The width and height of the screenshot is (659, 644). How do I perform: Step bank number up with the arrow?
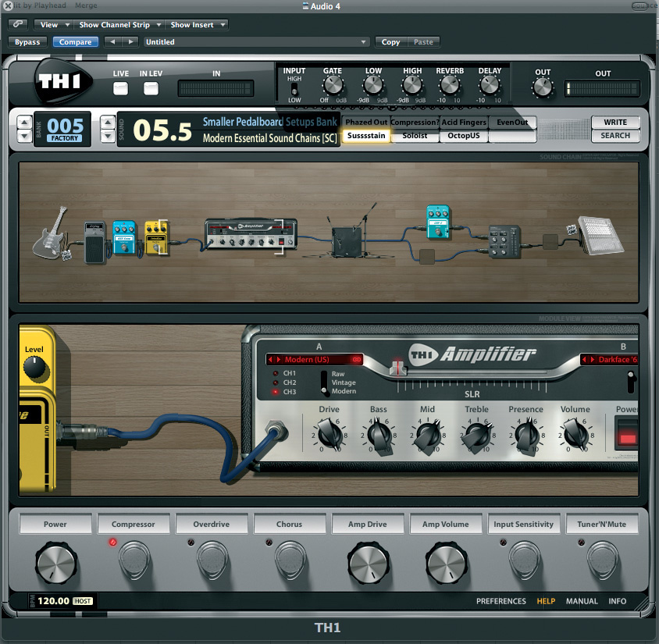24,123
